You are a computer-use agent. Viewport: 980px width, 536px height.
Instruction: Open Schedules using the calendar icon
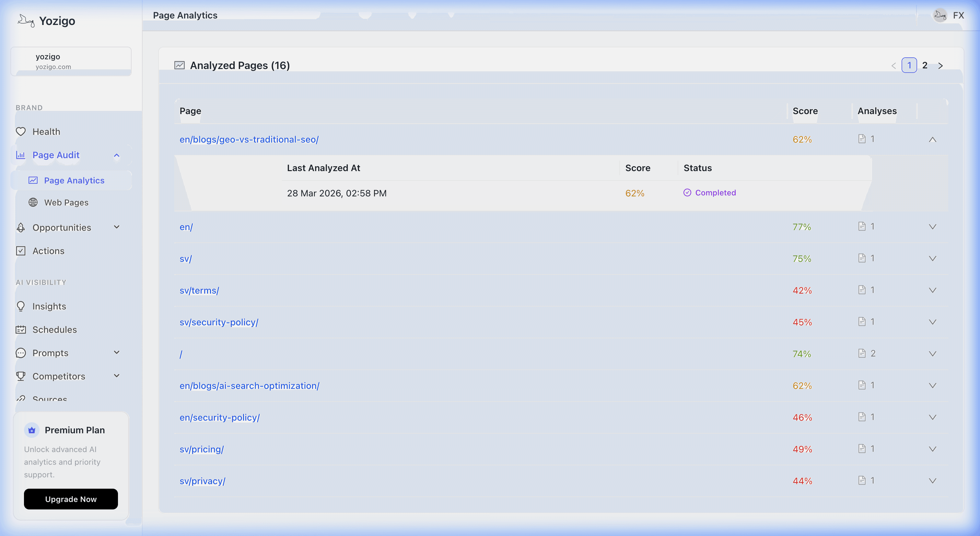pos(21,330)
